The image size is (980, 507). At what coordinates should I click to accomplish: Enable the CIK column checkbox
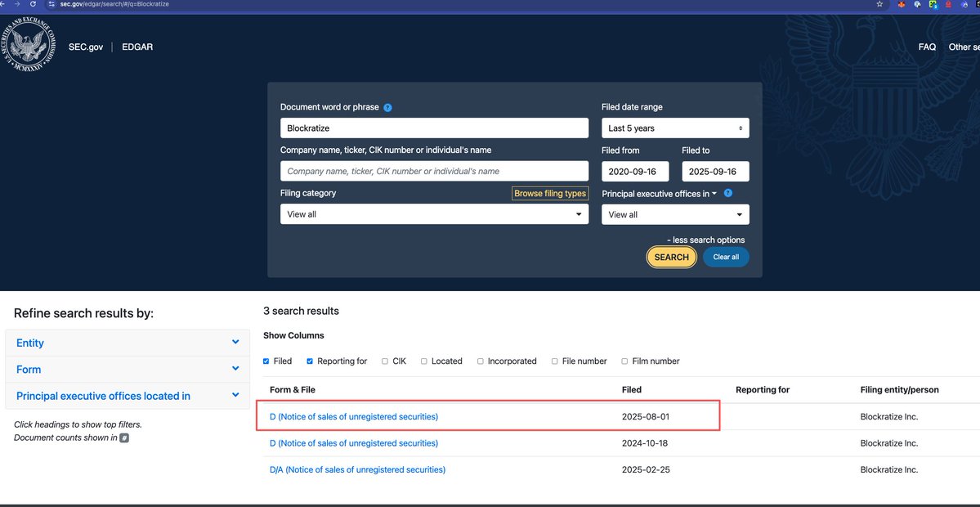(385, 361)
